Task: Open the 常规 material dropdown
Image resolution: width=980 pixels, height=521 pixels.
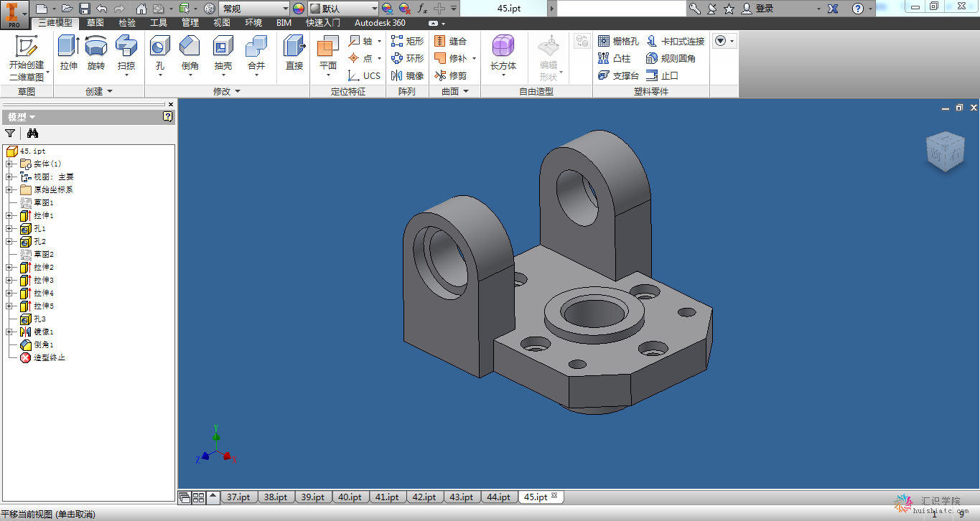Action: pos(284,9)
